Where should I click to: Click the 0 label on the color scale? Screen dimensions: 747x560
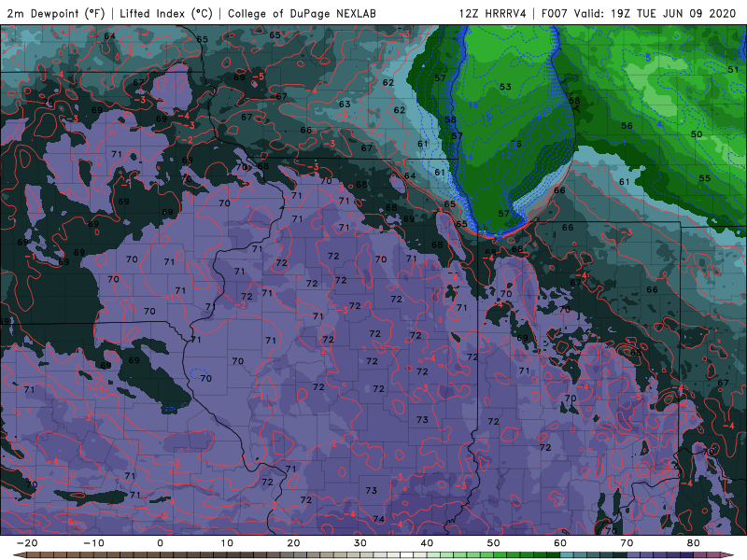click(160, 543)
